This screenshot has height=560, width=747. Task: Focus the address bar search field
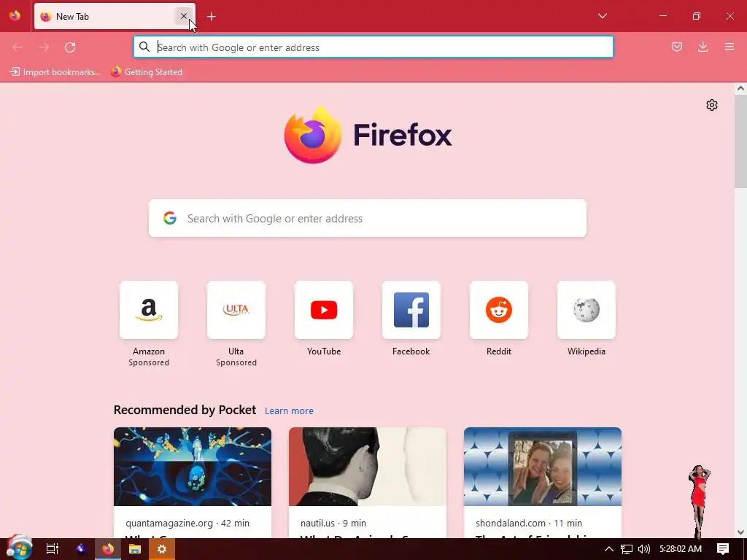tap(373, 47)
